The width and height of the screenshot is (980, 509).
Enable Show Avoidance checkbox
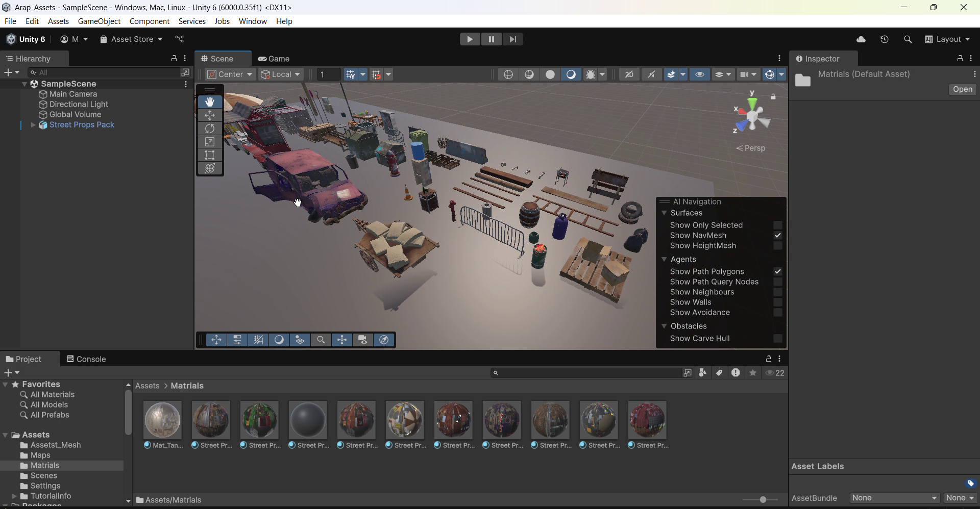pos(777,312)
